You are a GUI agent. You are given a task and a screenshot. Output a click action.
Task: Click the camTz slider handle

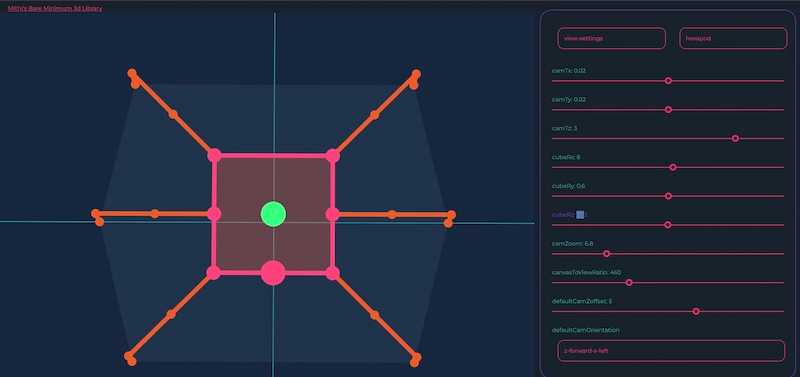point(735,138)
